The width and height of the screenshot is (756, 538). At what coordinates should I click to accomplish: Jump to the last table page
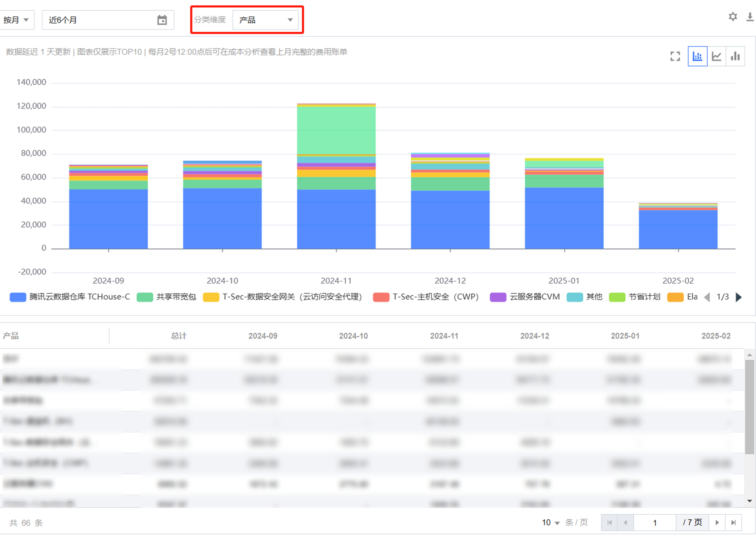734,523
